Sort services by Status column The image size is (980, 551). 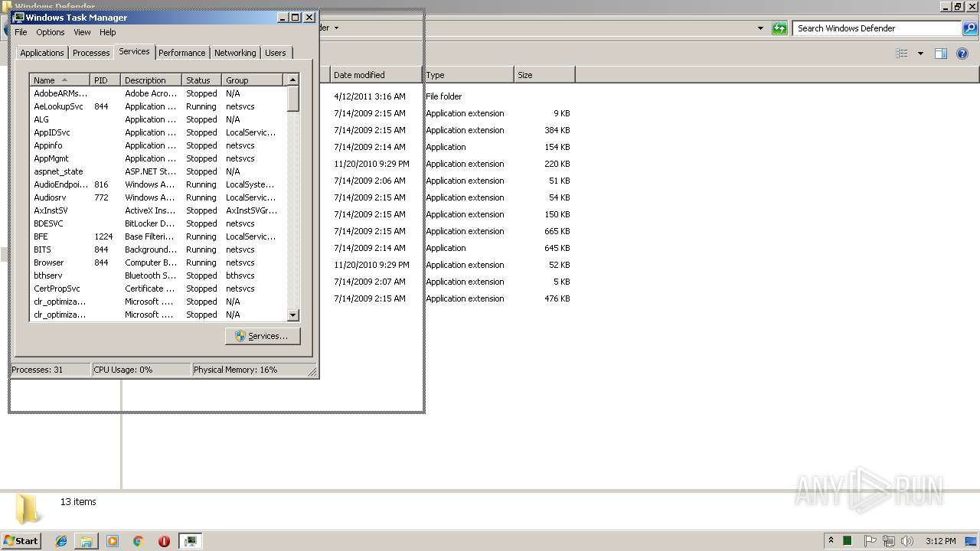pos(201,80)
